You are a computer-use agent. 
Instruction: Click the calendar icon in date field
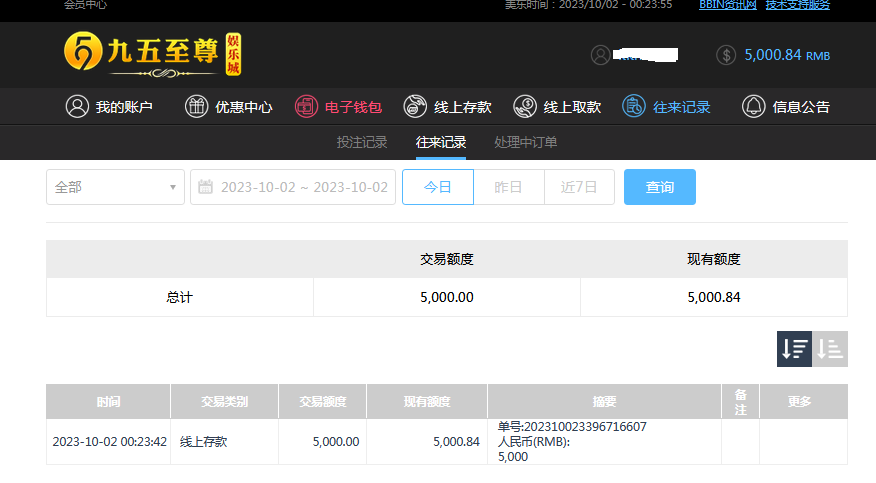[206, 186]
